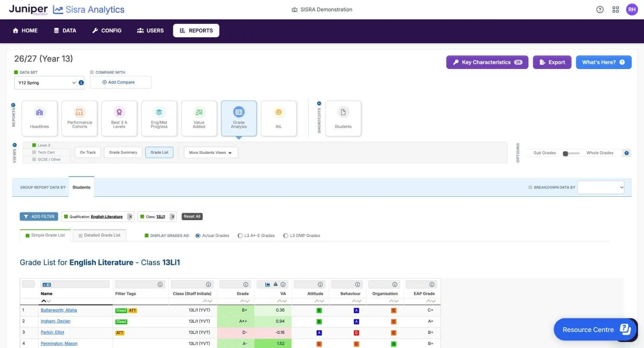Open the CONFIG menu
This screenshot has height=348, width=644.
tap(107, 30)
